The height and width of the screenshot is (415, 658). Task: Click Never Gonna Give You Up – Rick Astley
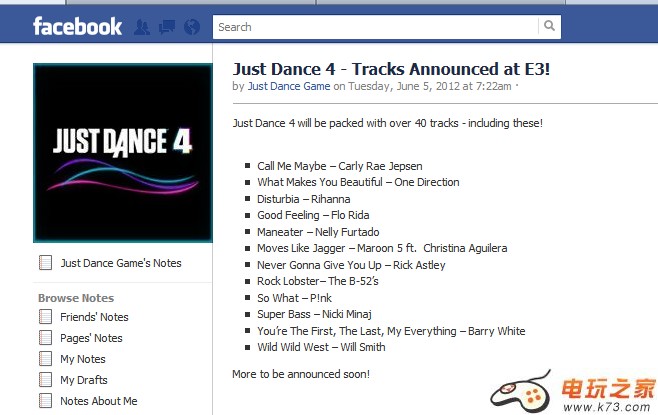(x=351, y=265)
